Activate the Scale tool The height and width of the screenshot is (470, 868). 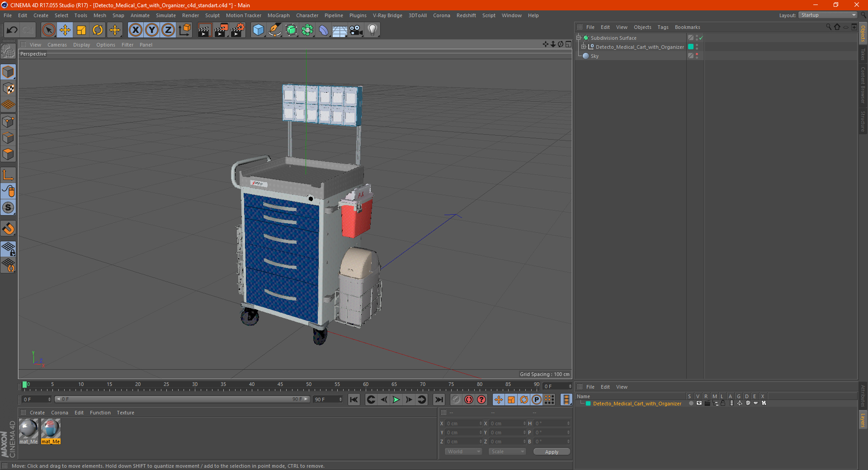81,30
